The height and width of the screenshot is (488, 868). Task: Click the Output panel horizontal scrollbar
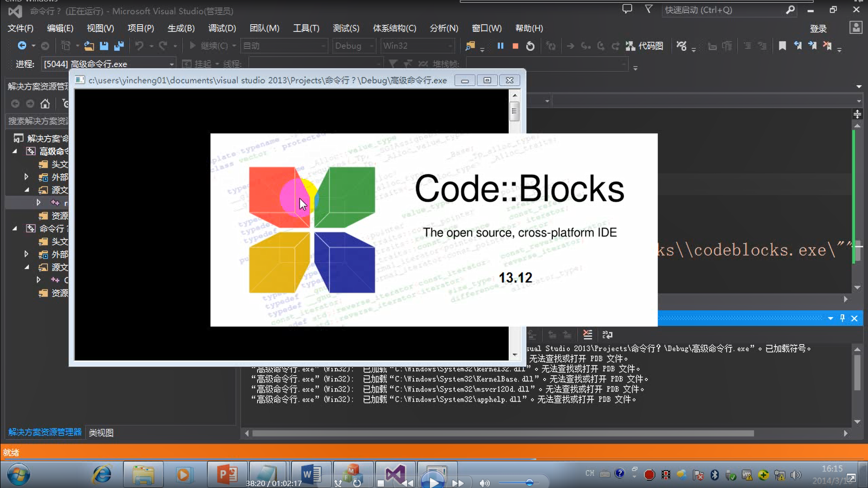click(503, 433)
